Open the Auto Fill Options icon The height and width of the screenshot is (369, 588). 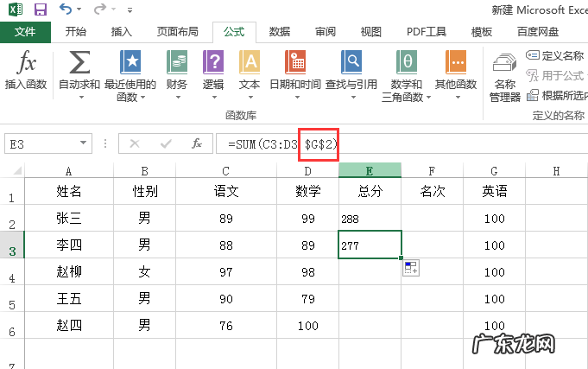click(x=411, y=268)
